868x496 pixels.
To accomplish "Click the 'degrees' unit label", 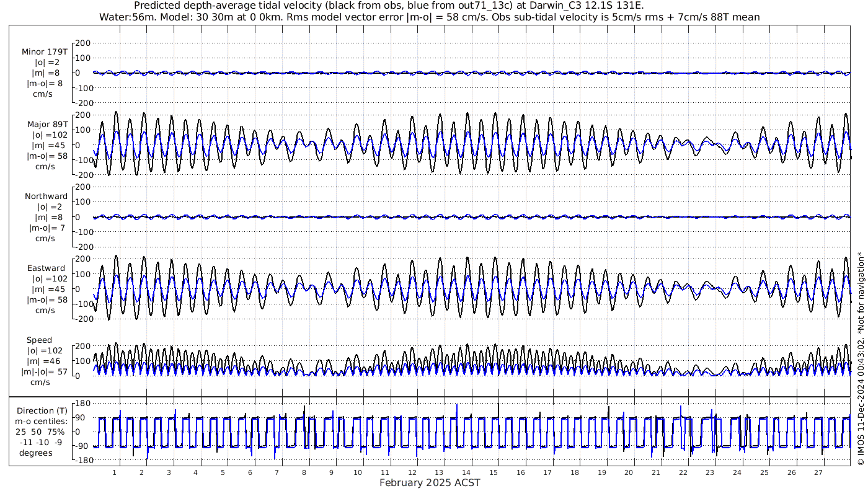I will (35, 453).
